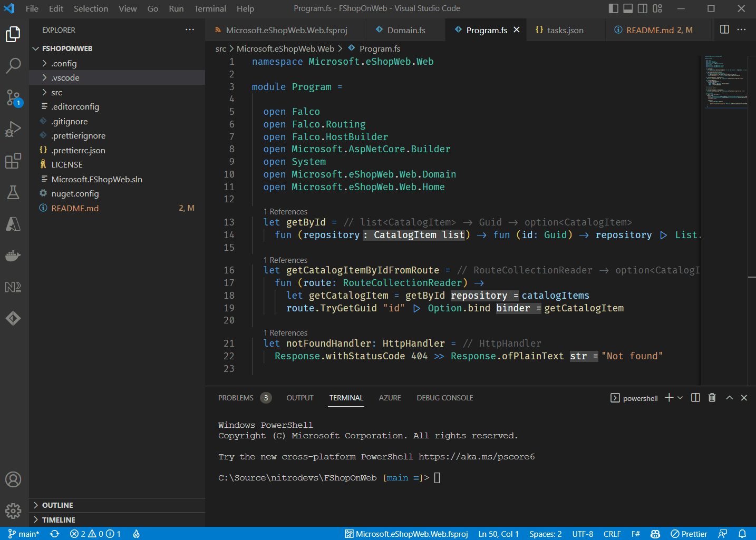Viewport: 756px width, 540px height.
Task: Open the Docker view icon
Action: (x=13, y=256)
